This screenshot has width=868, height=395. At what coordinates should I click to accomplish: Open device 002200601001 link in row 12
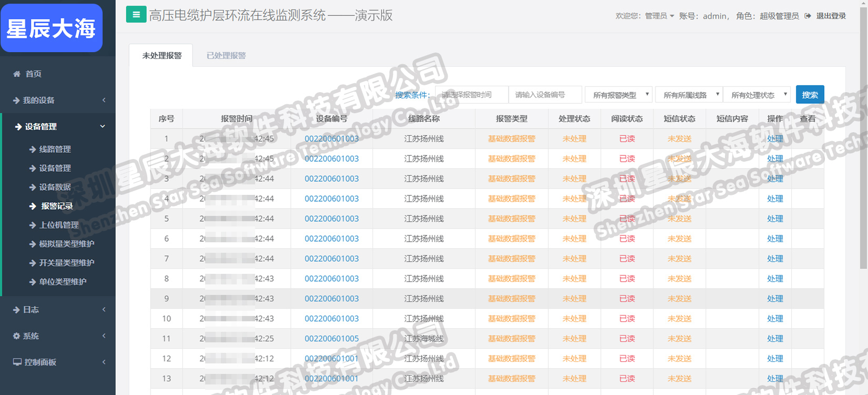331,359
